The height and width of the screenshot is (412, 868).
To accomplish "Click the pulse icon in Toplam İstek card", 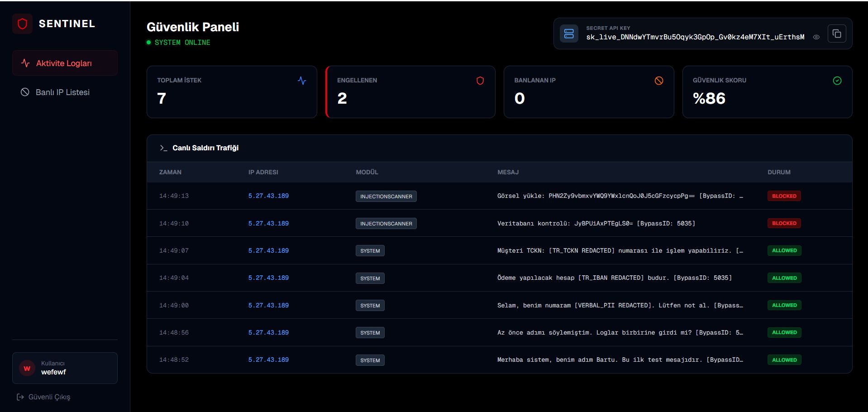I will pyautogui.click(x=302, y=81).
